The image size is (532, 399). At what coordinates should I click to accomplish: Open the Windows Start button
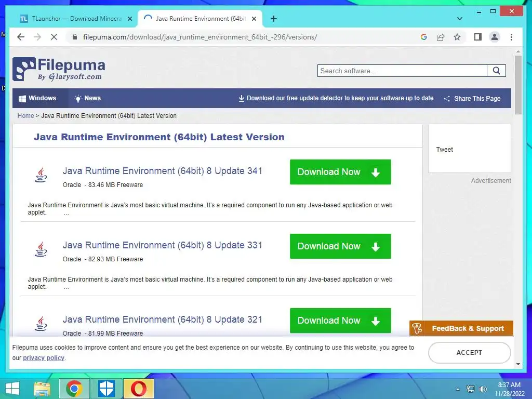point(12,389)
